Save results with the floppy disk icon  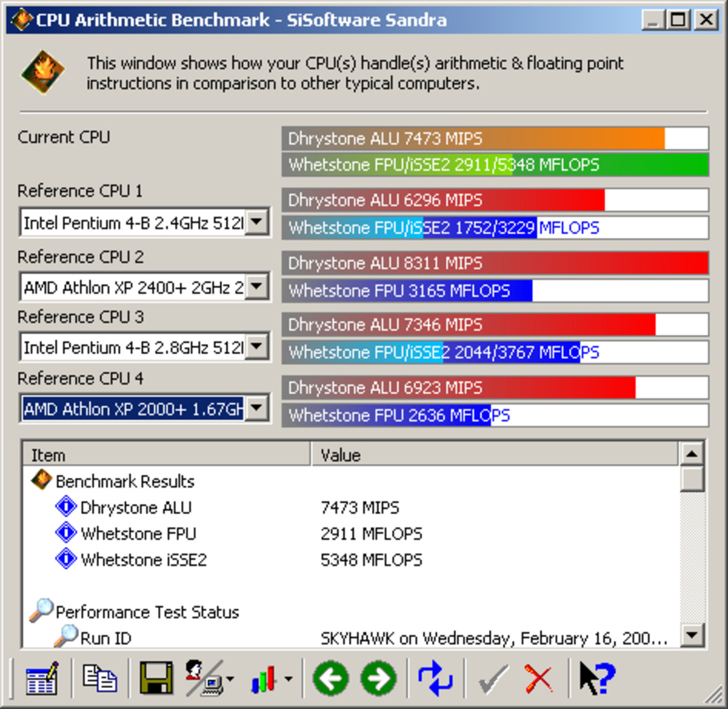tap(156, 679)
